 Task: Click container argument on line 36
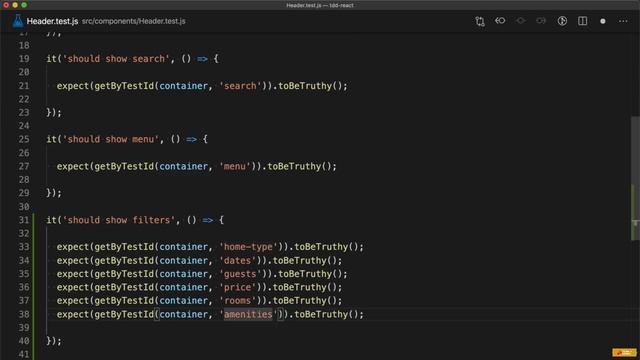183,287
